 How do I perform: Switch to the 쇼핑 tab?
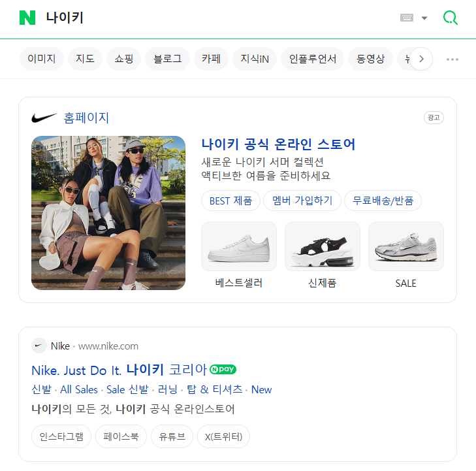[x=123, y=59]
